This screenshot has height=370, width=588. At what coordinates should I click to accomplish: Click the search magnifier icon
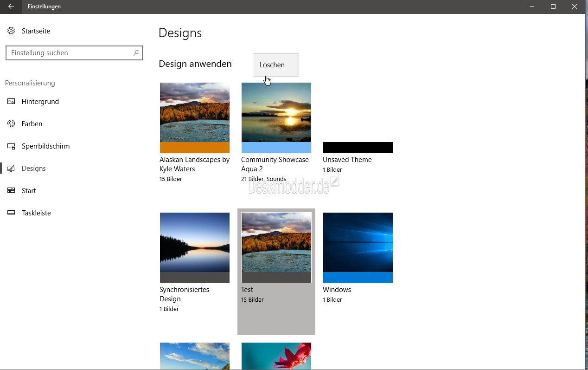(x=136, y=53)
